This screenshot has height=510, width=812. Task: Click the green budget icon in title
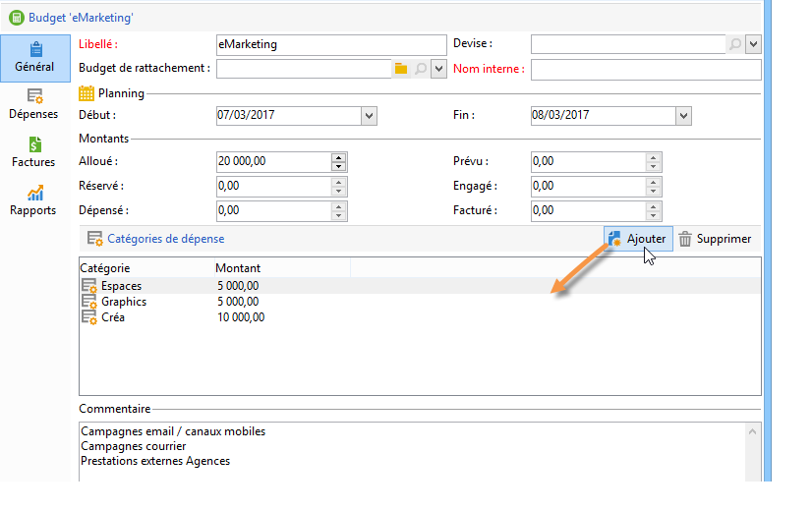tap(17, 18)
